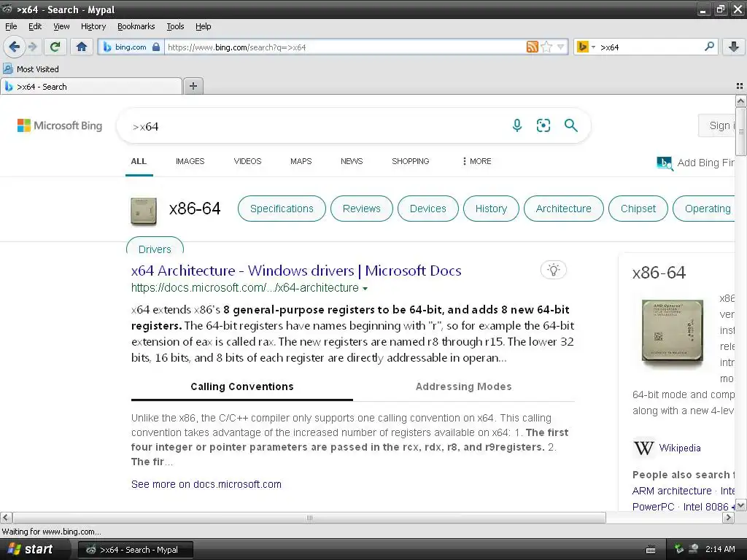Screen dimensions: 747x560
Task: Click in the browser address bar URL field
Action: pyautogui.click(x=344, y=47)
